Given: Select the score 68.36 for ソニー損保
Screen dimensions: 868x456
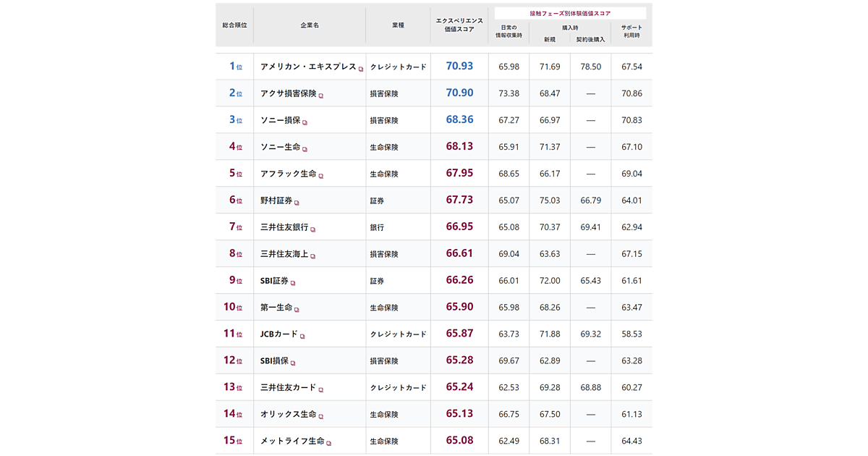Looking at the screenshot, I should tap(459, 119).
